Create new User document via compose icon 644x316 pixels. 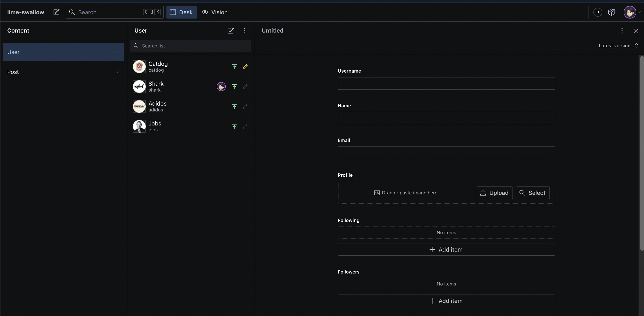231,31
